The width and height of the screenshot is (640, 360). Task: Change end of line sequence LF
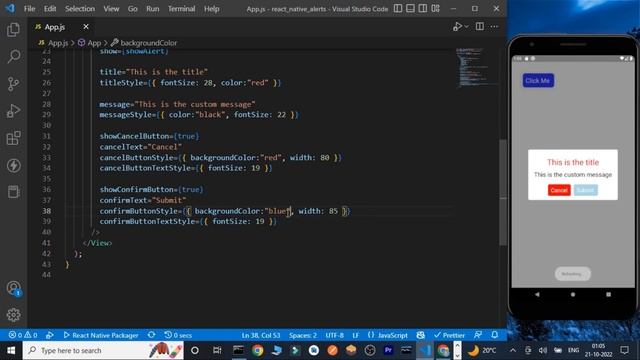tap(356, 335)
